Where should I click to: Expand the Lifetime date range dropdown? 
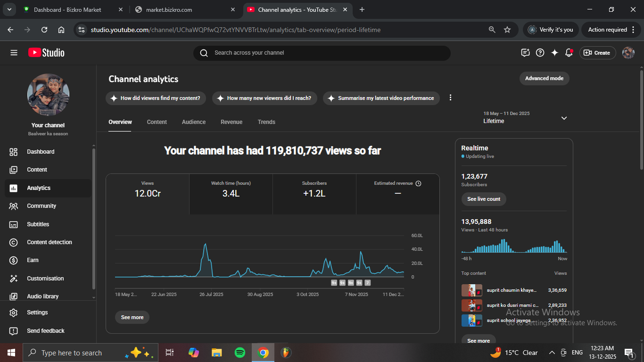pyautogui.click(x=564, y=118)
